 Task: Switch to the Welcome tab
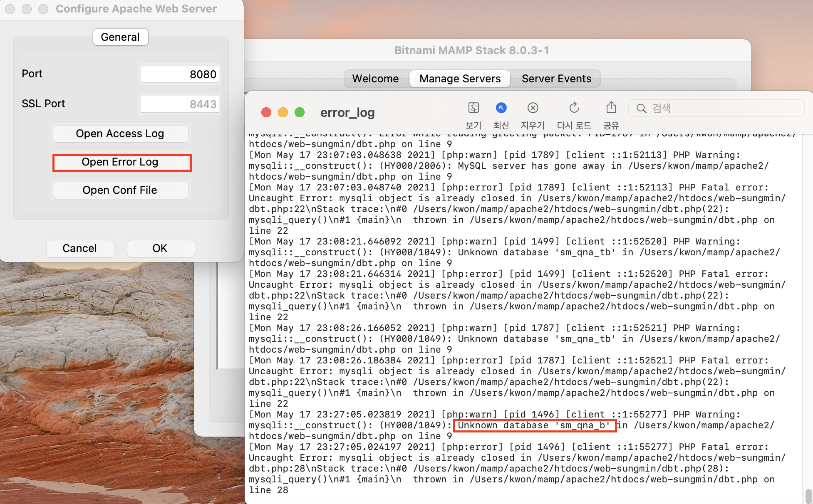375,79
